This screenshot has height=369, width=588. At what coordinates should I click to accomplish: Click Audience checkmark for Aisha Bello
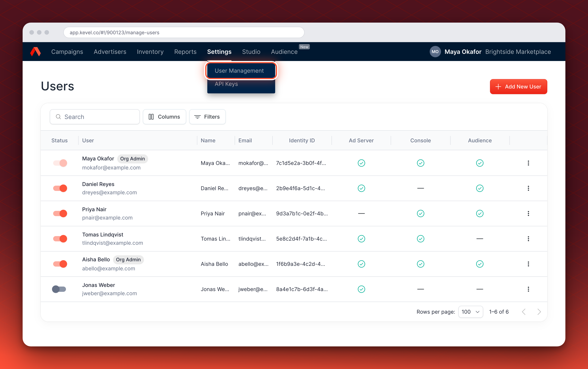click(x=480, y=264)
